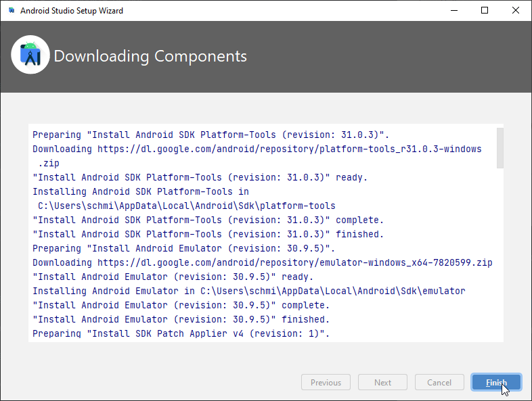Click the log scrollbar thumb
This screenshot has width=532, height=401.
click(500, 148)
